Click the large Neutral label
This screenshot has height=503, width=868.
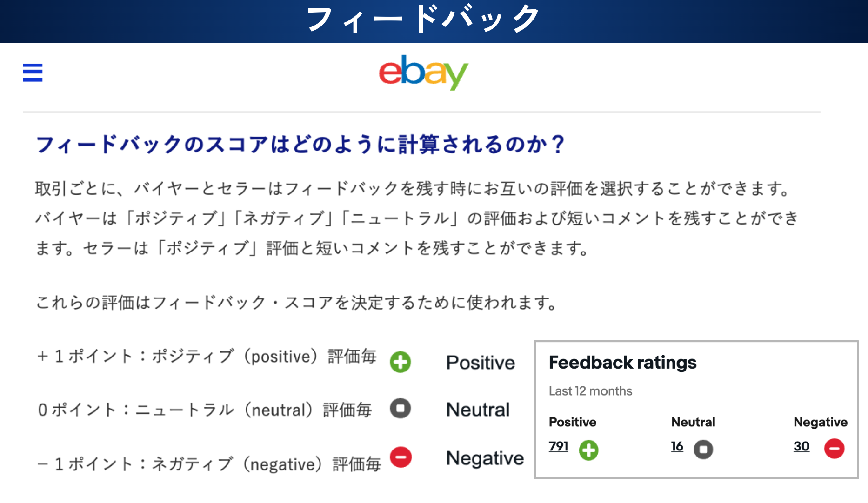click(x=478, y=410)
